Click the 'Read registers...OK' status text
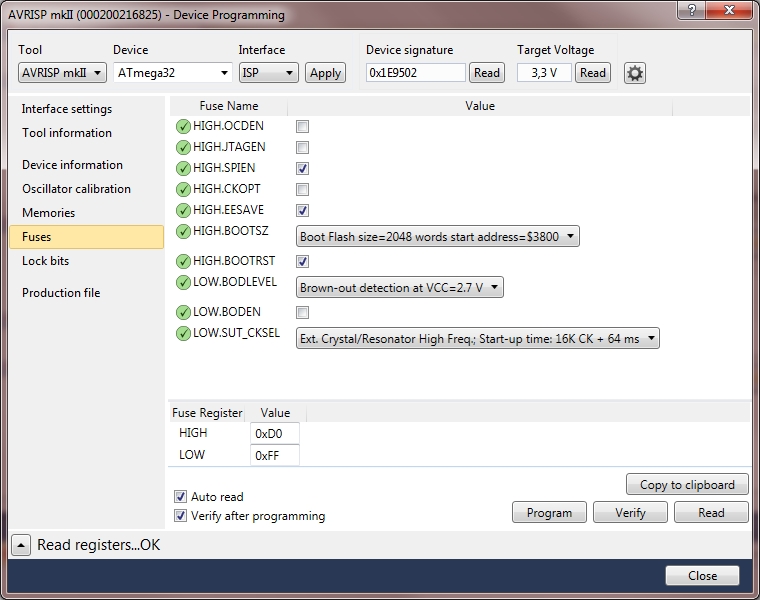This screenshot has width=760, height=600. point(98,545)
